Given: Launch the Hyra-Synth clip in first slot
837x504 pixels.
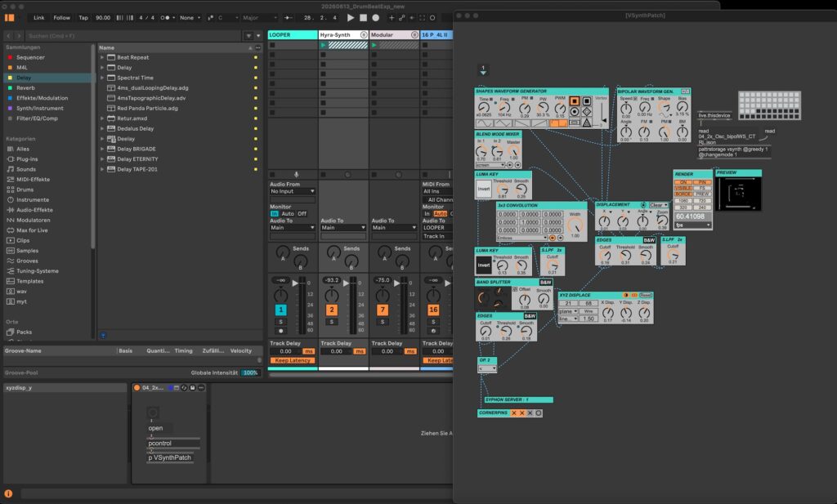Looking at the screenshot, I should (323, 45).
